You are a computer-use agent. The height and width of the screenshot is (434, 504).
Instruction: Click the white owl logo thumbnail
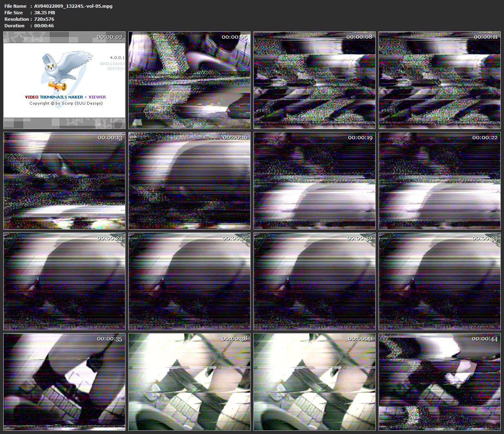pyautogui.click(x=64, y=80)
